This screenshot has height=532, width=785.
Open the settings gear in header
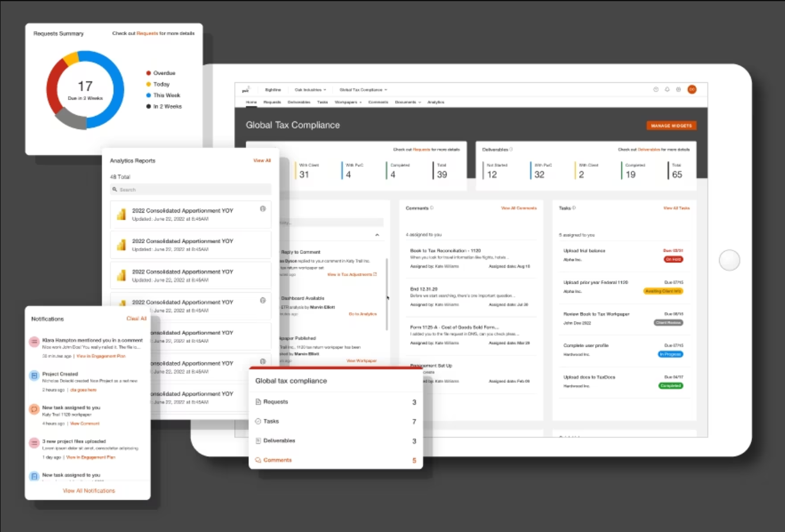pos(678,89)
